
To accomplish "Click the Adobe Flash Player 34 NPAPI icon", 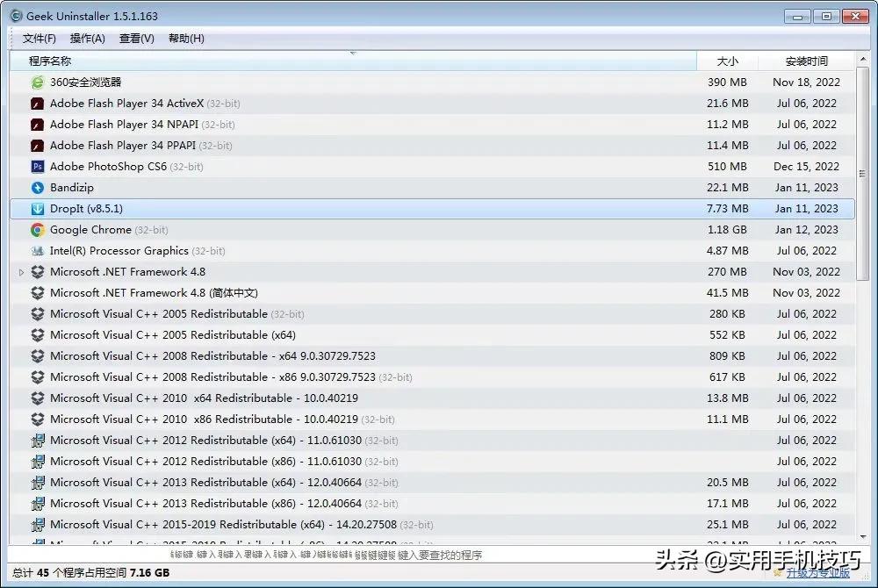I will (36, 124).
